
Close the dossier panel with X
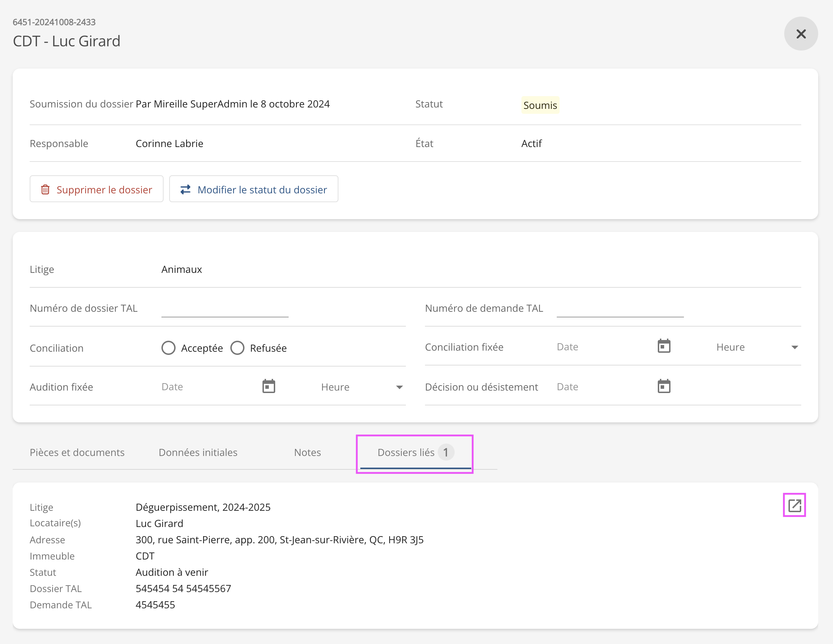click(x=800, y=34)
